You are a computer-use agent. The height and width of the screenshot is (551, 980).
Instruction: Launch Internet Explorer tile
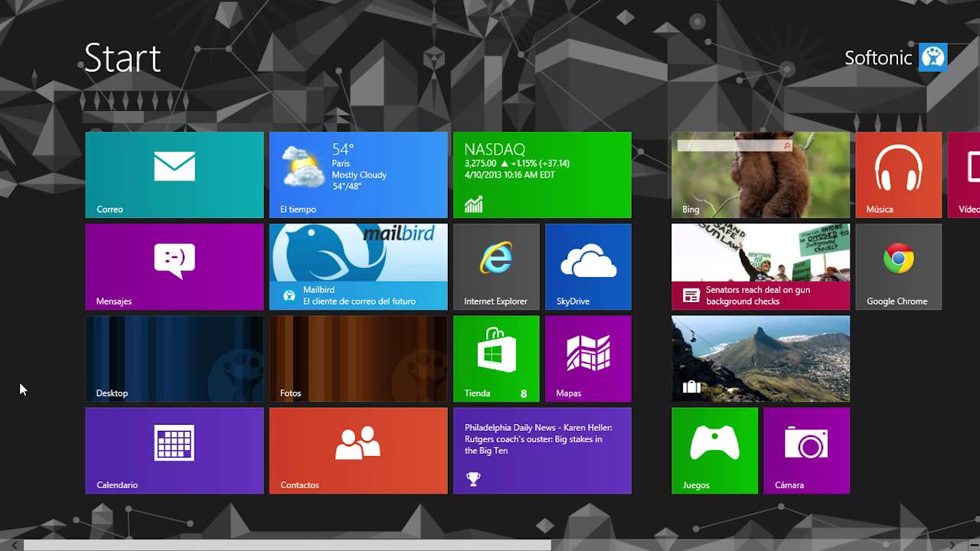tap(496, 267)
